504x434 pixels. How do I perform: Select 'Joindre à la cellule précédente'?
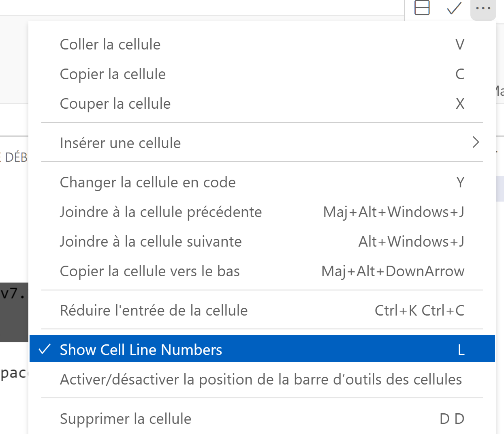tap(161, 211)
